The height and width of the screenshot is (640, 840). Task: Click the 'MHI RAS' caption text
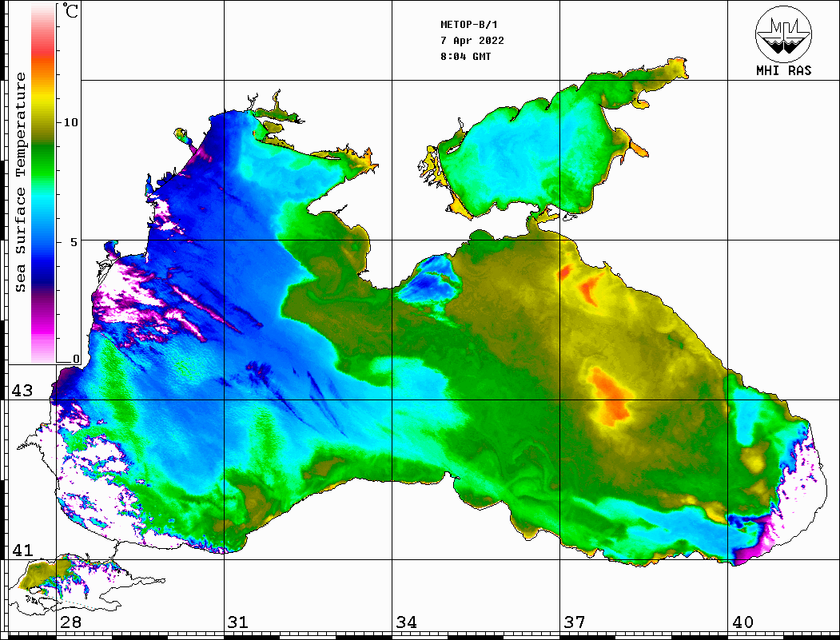[x=784, y=70]
